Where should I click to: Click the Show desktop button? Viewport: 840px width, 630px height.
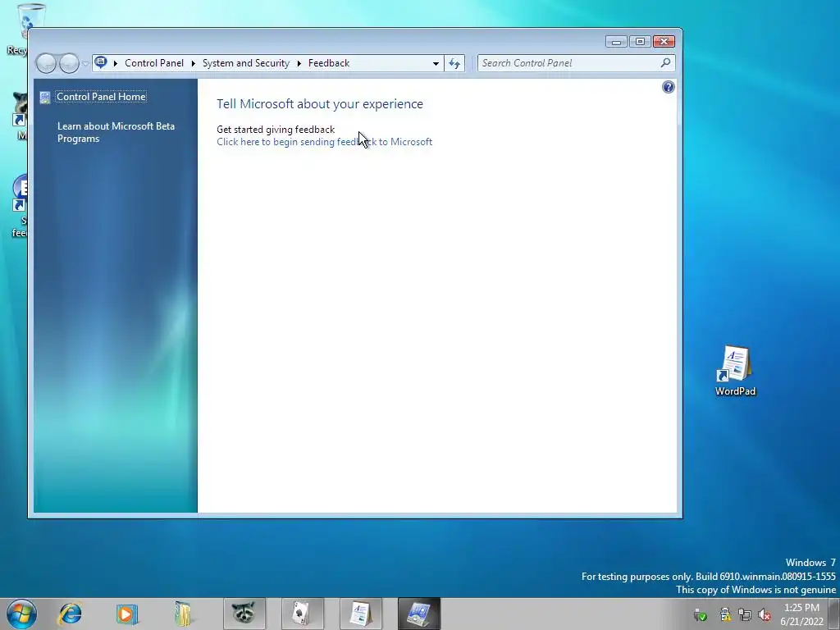tap(834, 614)
